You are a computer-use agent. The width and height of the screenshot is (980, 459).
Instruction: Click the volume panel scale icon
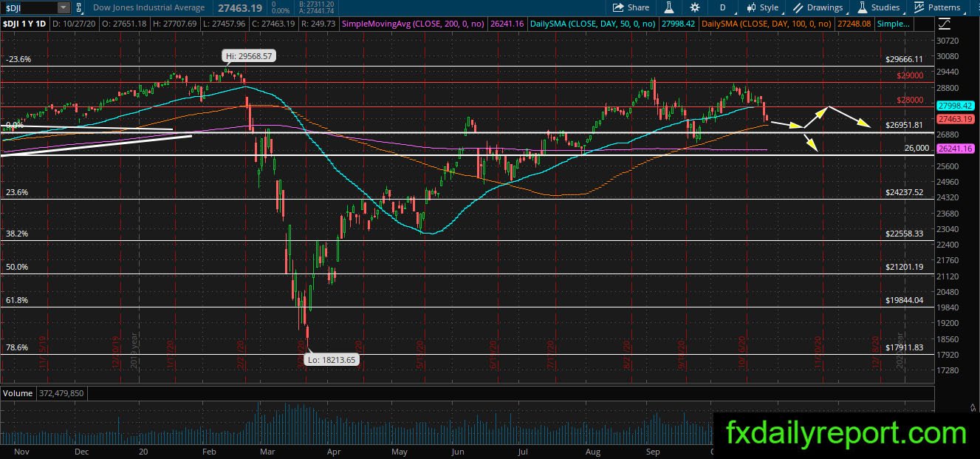[972, 407]
